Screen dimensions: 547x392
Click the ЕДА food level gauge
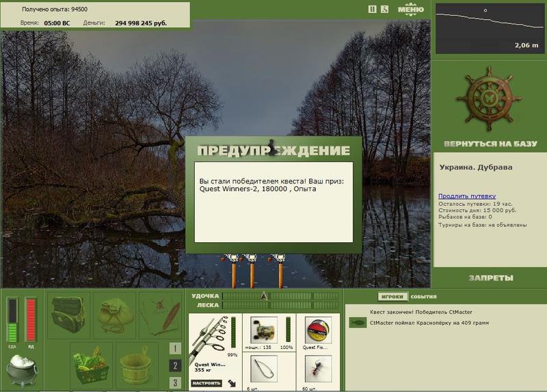click(12, 319)
